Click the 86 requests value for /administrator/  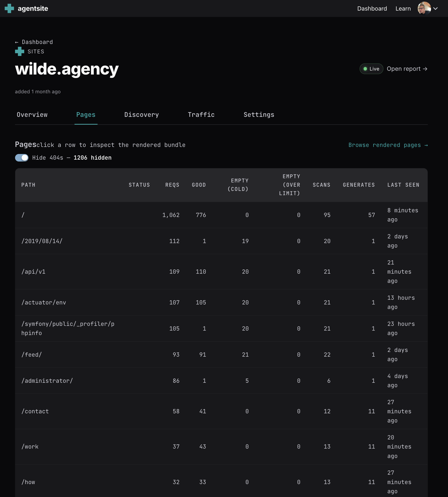pyautogui.click(x=176, y=381)
